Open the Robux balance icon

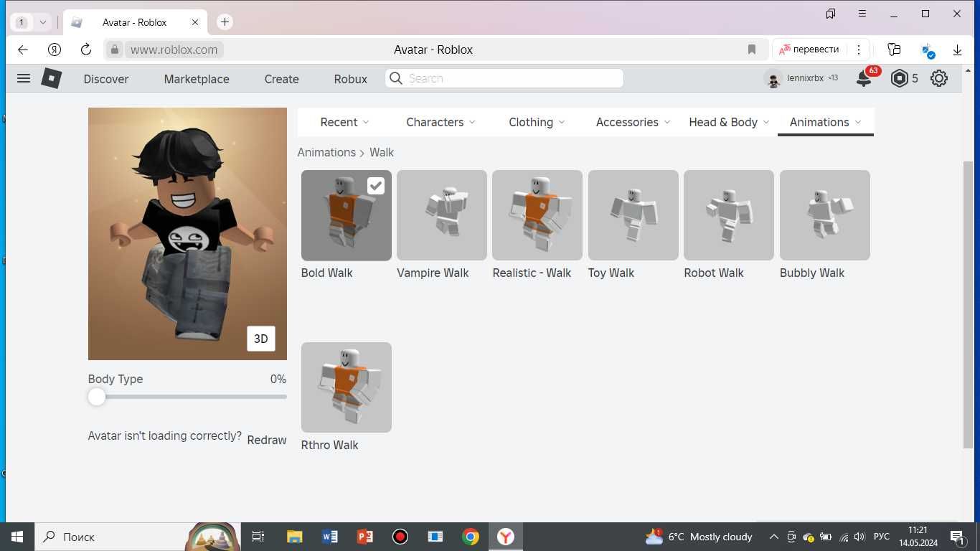pos(899,78)
